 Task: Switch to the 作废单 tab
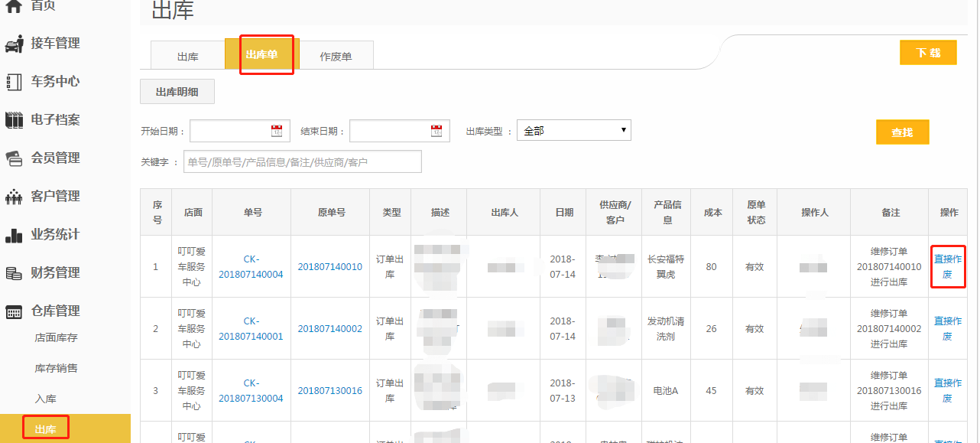pos(336,56)
